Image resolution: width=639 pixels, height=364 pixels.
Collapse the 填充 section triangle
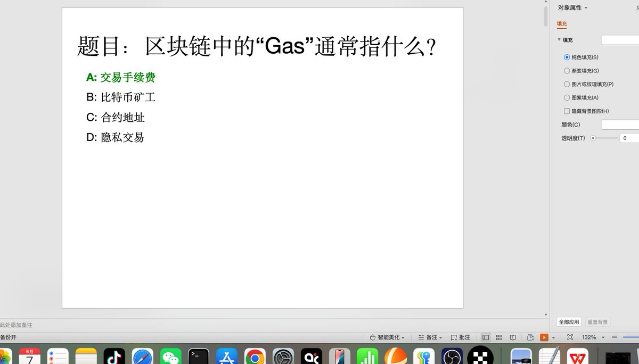tap(559, 40)
